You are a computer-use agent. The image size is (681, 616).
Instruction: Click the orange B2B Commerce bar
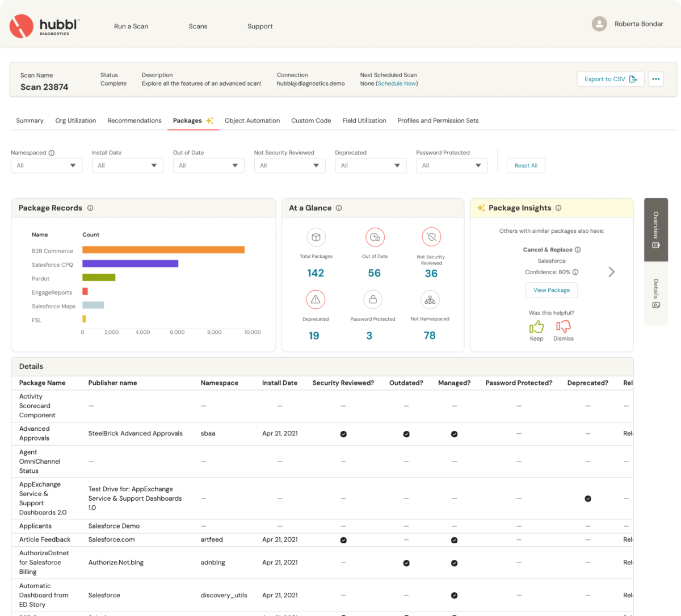[x=163, y=250]
